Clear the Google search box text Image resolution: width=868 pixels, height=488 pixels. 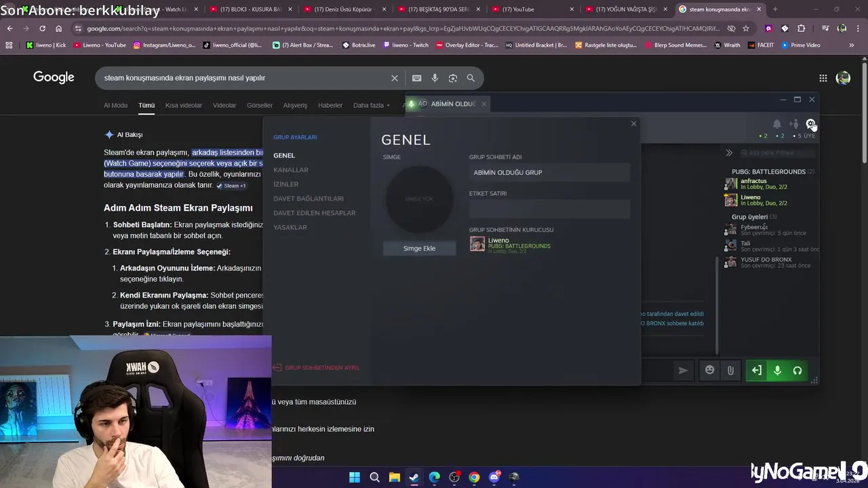click(x=394, y=78)
